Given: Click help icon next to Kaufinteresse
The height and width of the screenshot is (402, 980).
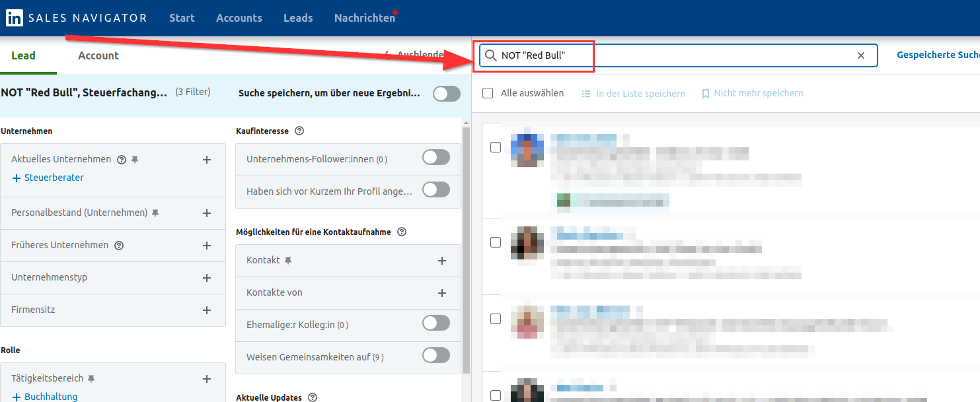Looking at the screenshot, I should [x=299, y=131].
